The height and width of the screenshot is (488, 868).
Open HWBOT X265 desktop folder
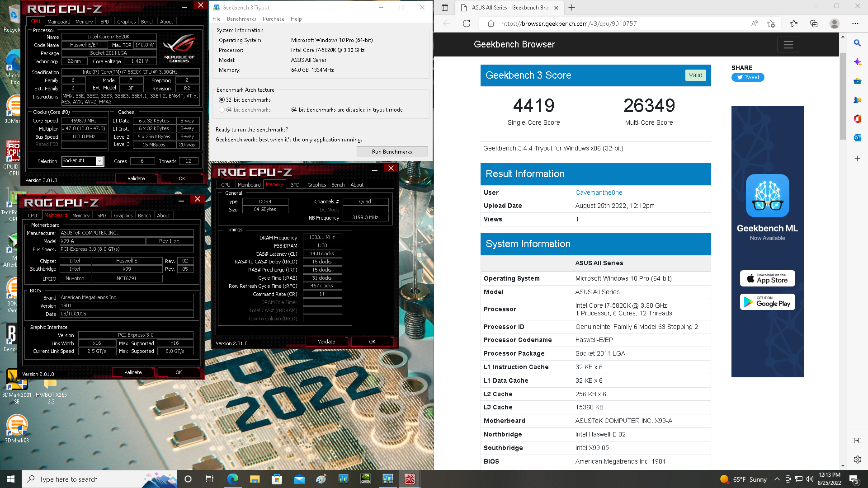[x=51, y=390]
